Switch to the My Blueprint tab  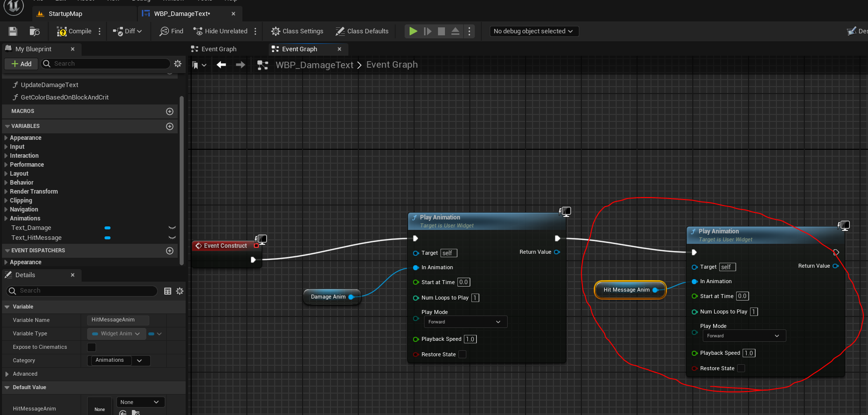(x=33, y=49)
